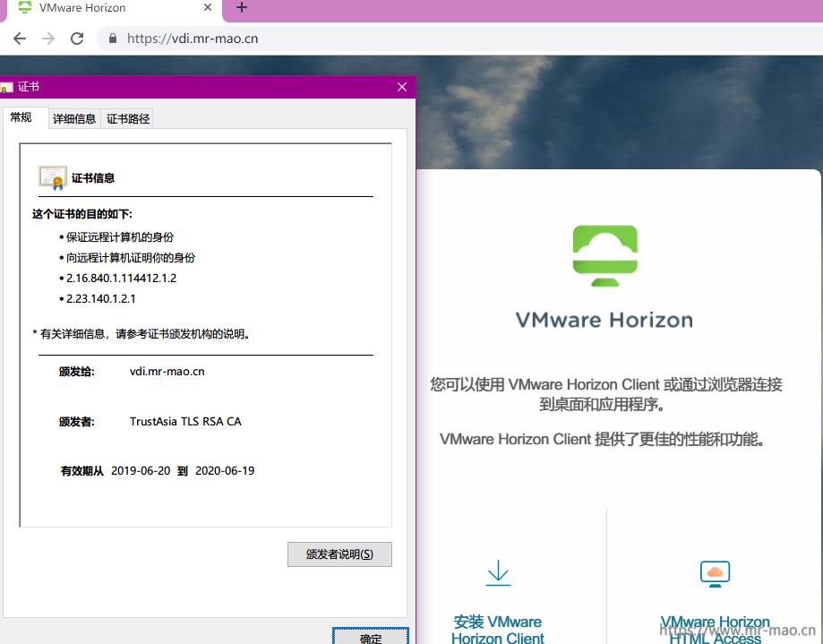Click the padlock icon in the address bar
Viewport: 823px width, 644px height.
tap(112, 39)
